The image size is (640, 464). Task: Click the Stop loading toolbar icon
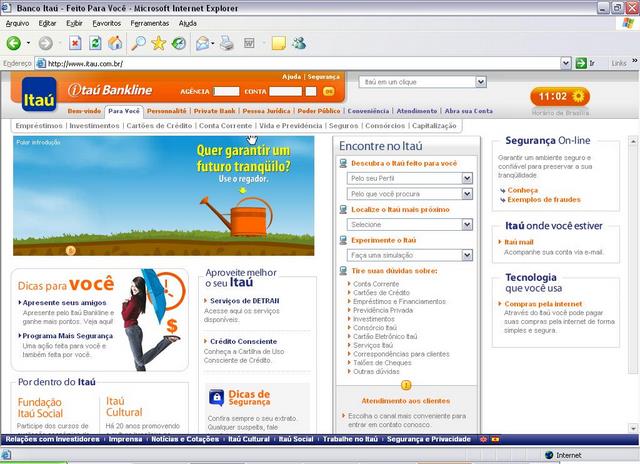click(75, 43)
